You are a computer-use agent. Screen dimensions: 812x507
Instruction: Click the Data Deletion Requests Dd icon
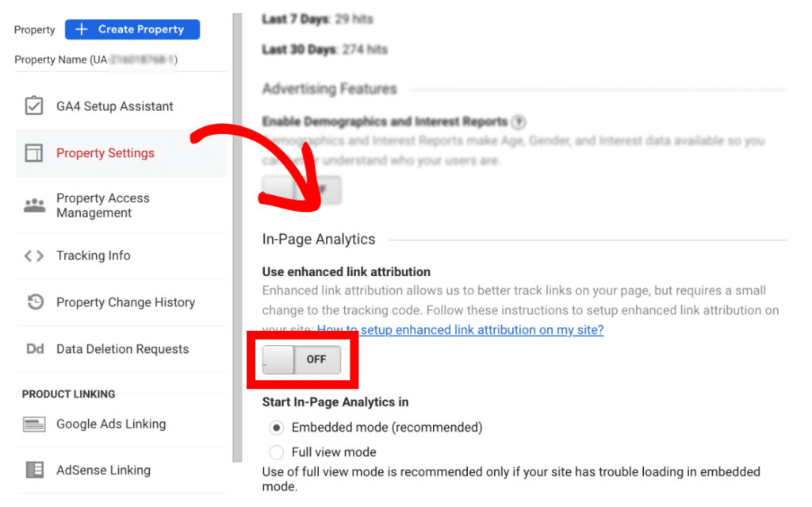pyautogui.click(x=34, y=349)
